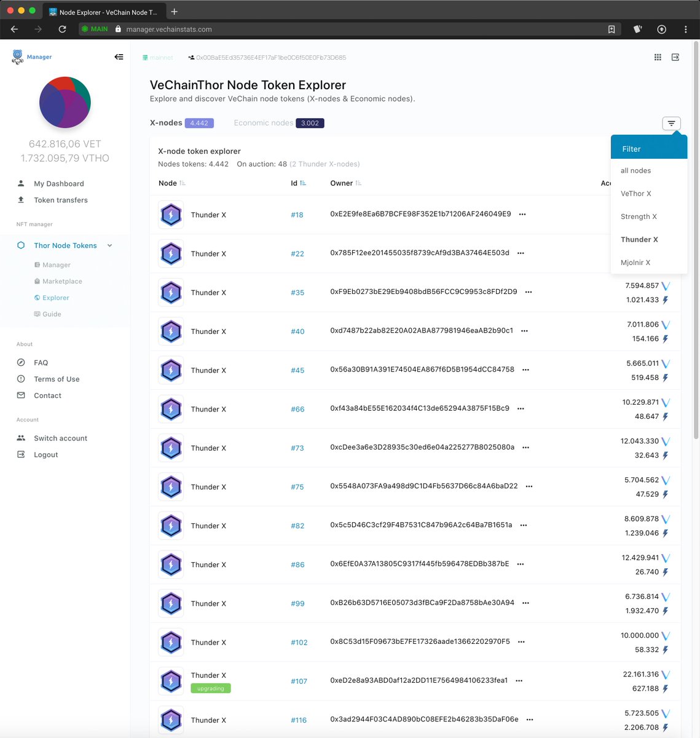Go to My Dashboard
Image resolution: width=700 pixels, height=738 pixels.
(x=59, y=183)
